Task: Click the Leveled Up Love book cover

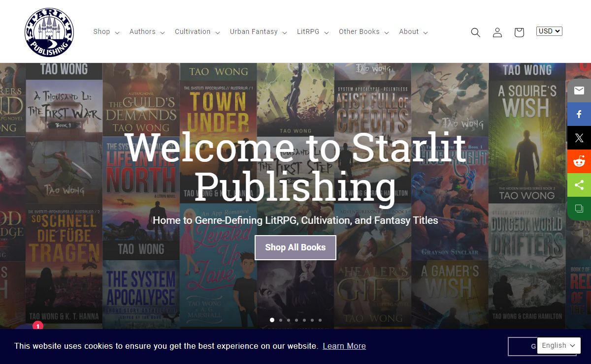Action: [218, 266]
